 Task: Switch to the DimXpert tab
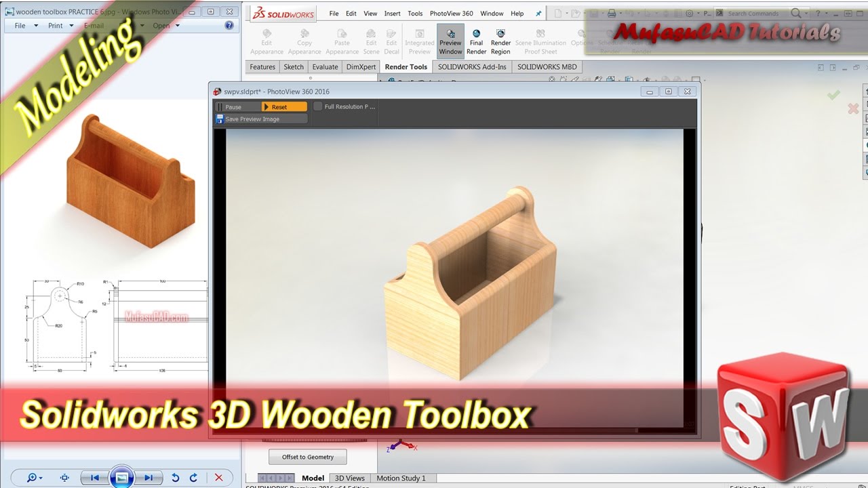tap(361, 66)
